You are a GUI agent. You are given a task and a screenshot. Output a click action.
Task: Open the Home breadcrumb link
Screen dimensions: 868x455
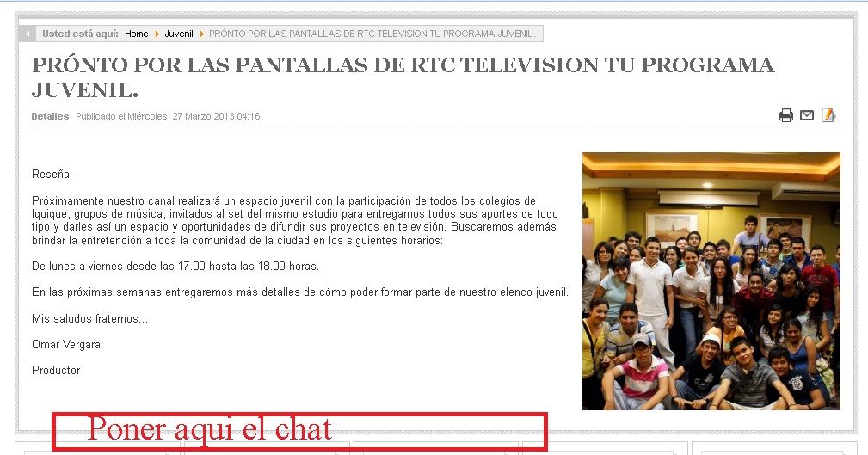pyautogui.click(x=136, y=34)
